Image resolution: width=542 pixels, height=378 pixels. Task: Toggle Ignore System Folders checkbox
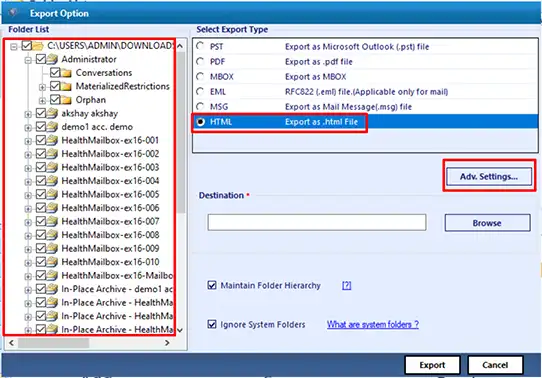pyautogui.click(x=212, y=324)
